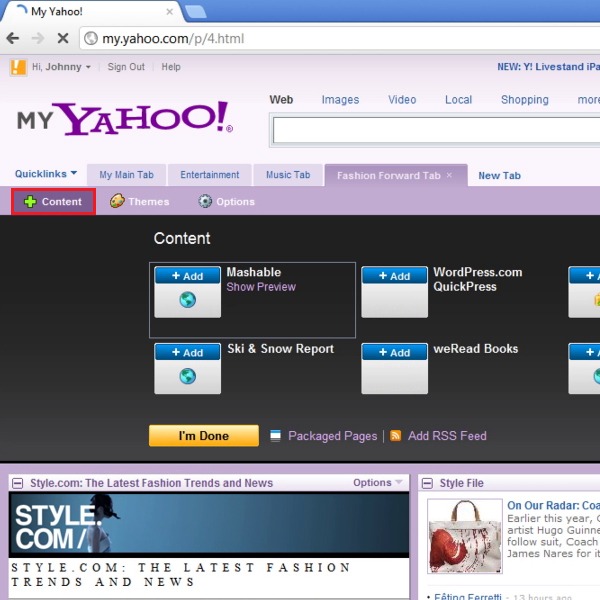Image resolution: width=600 pixels, height=600 pixels.
Task: Open the page Options toolbar item
Action: pyautogui.click(x=227, y=201)
